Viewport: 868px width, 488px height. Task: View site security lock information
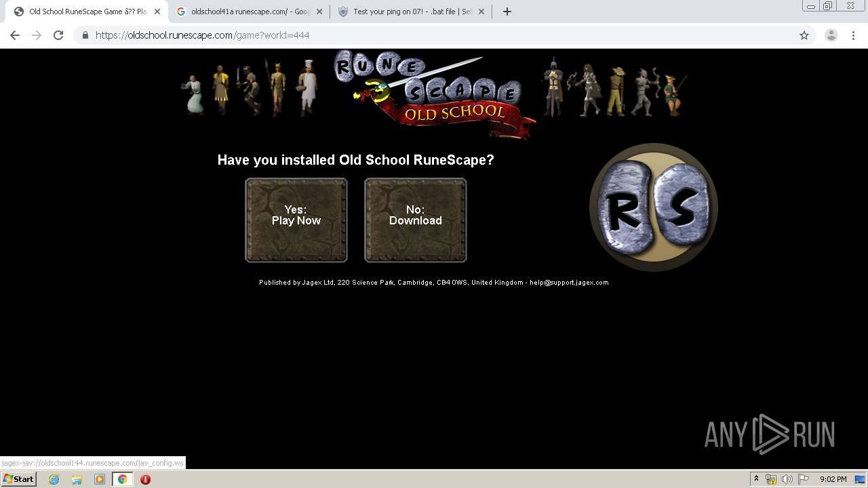click(85, 35)
